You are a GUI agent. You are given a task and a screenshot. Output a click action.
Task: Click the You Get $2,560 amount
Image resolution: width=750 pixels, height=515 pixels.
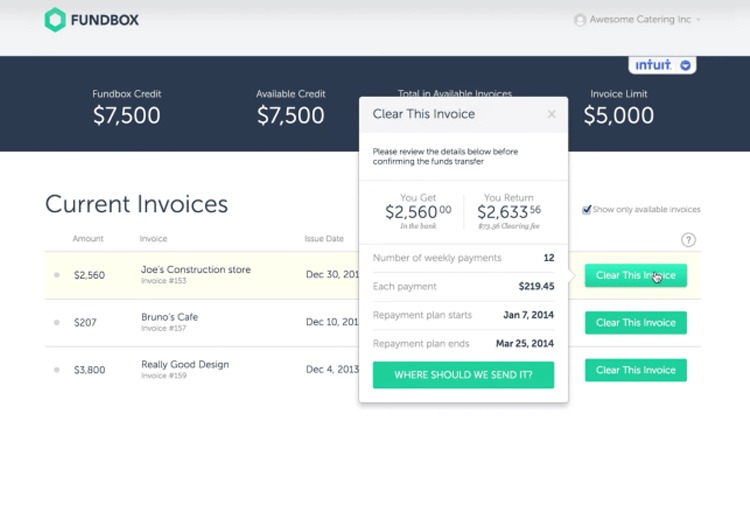coord(418,212)
